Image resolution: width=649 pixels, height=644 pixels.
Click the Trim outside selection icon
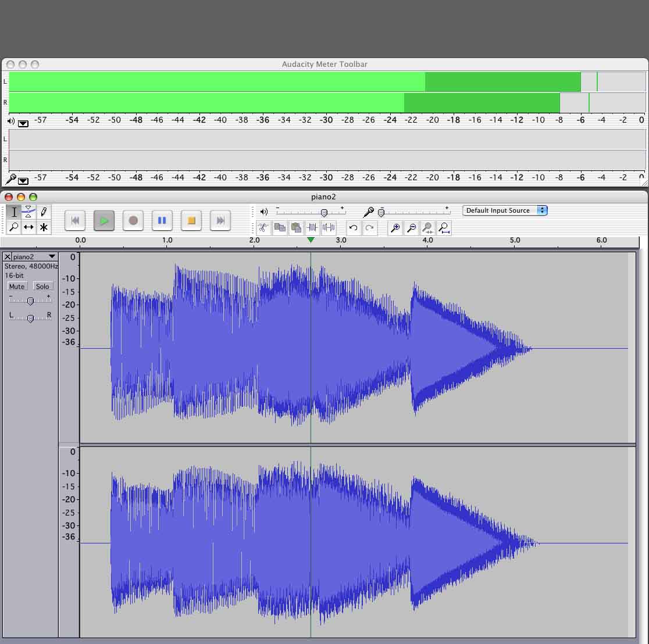click(x=312, y=228)
